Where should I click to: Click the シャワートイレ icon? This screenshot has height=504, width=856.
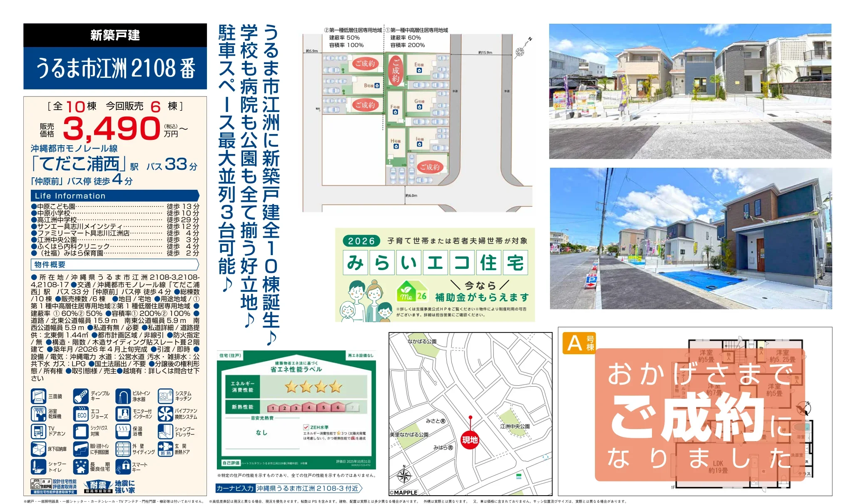[38, 467]
